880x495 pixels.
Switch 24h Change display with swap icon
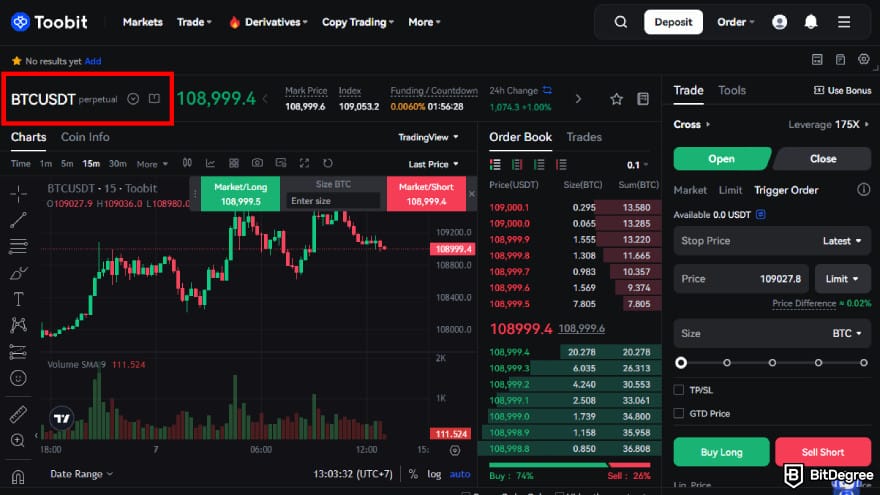[547, 90]
